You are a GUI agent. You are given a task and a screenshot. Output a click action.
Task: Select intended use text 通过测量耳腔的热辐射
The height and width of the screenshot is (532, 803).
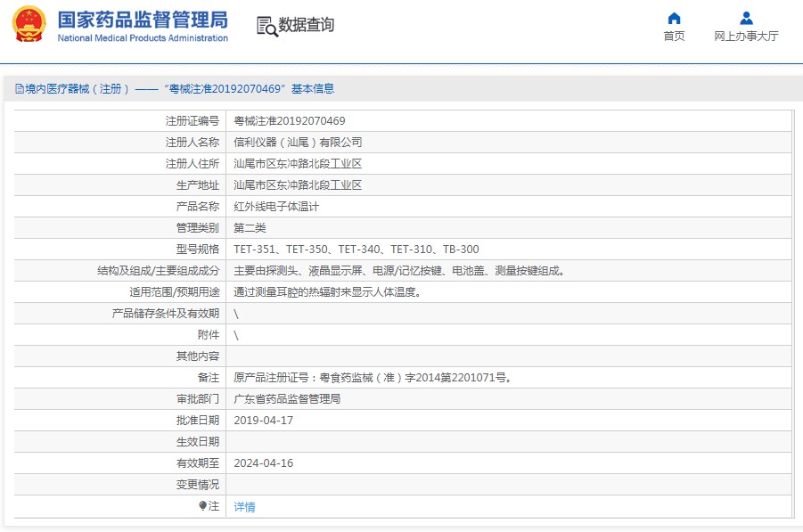[328, 292]
